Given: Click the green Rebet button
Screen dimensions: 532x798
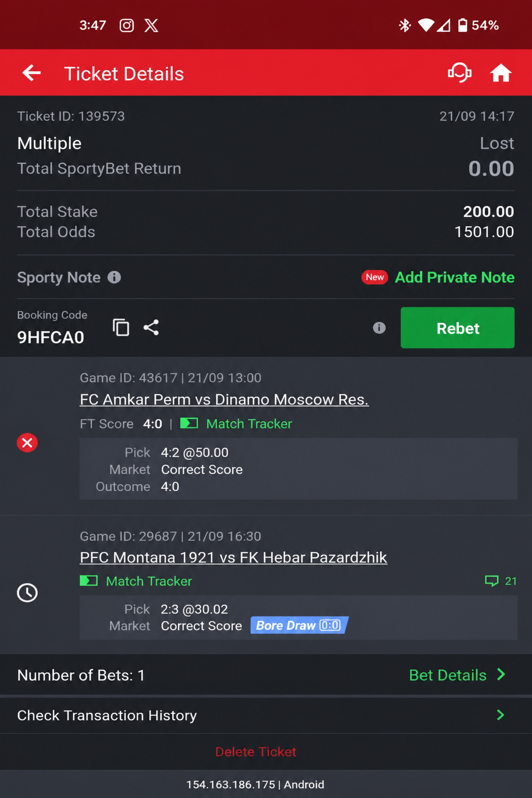Looking at the screenshot, I should 458,328.
